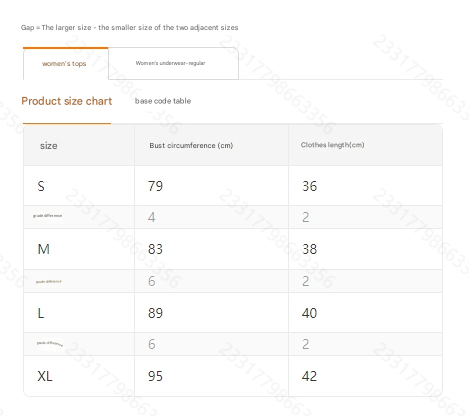Select the L size row label
Viewport: 469px width, 416px height.
click(x=41, y=313)
